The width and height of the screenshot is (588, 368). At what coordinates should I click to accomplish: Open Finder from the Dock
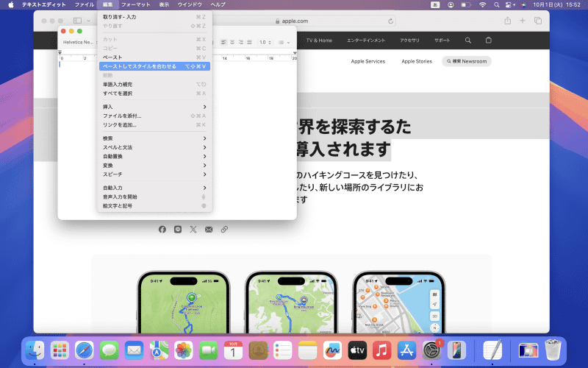coord(35,350)
